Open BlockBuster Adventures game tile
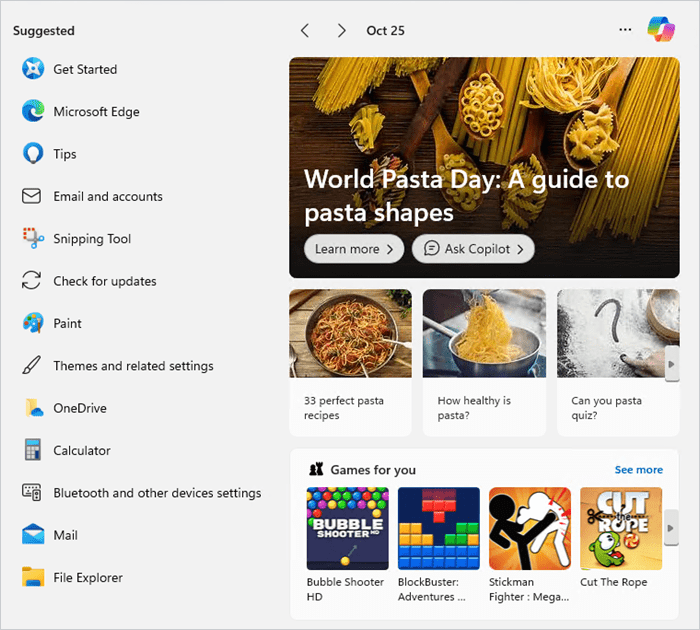 [438, 528]
